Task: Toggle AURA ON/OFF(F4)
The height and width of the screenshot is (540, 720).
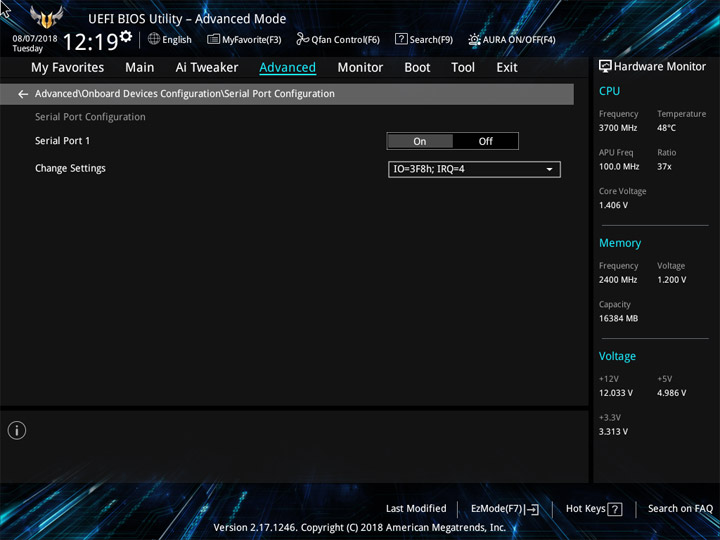Action: click(x=512, y=39)
